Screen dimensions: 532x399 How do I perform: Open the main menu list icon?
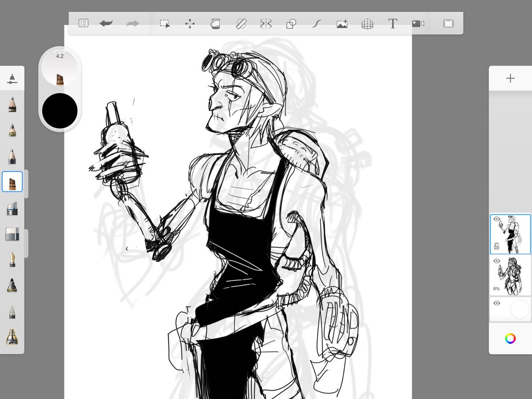83,23
